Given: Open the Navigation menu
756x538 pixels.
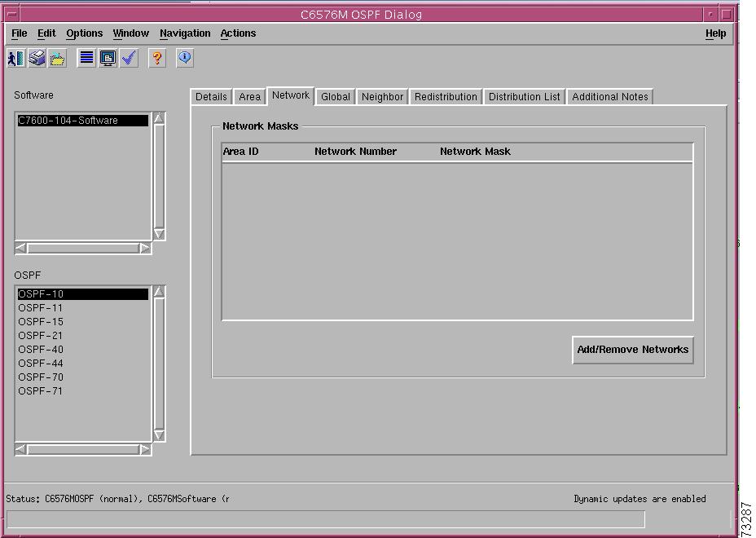Looking at the screenshot, I should coord(185,33).
